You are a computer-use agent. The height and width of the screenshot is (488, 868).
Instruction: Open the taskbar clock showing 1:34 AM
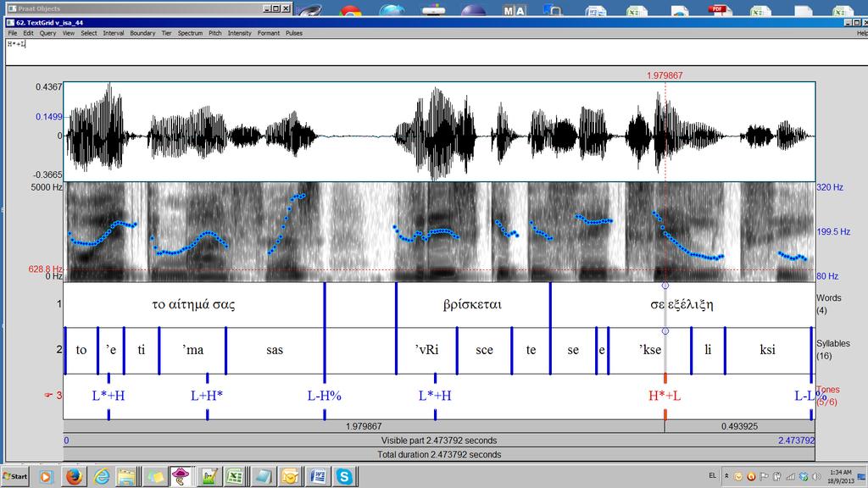coord(840,476)
